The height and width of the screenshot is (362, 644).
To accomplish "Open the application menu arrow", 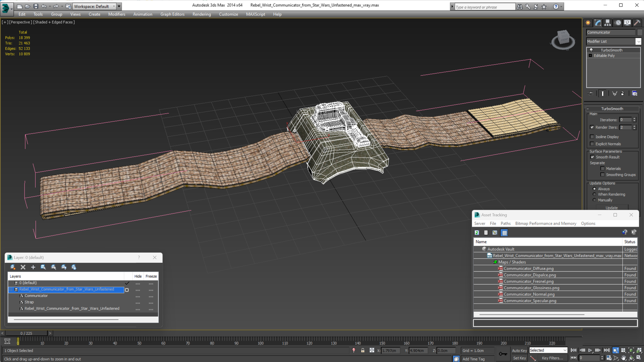I will tap(12, 9).
